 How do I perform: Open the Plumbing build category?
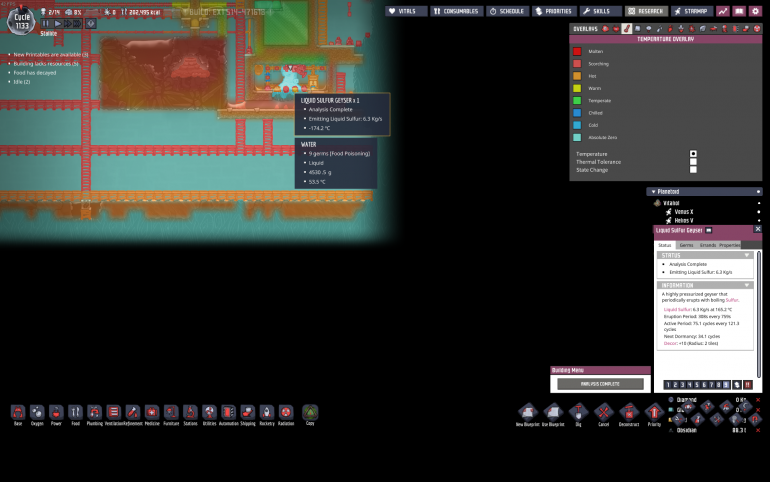95,413
